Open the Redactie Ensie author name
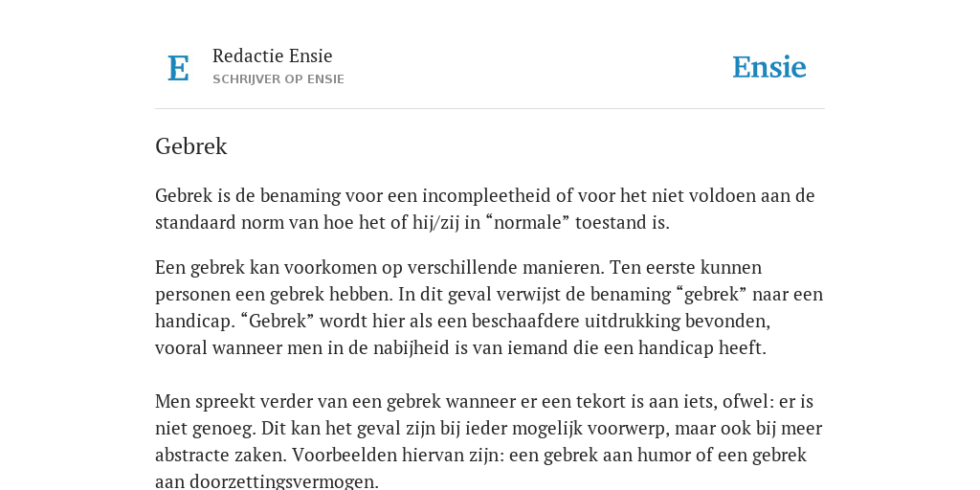 [x=273, y=56]
